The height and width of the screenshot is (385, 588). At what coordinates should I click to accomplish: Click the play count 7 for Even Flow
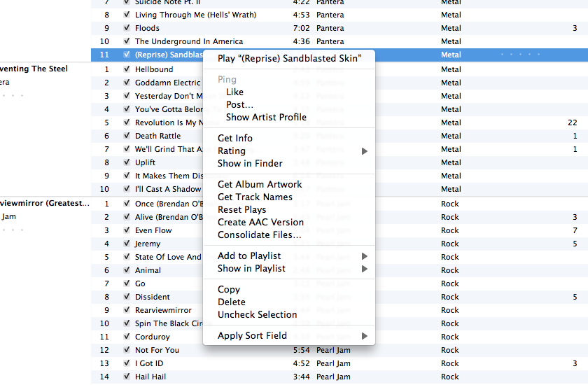575,230
